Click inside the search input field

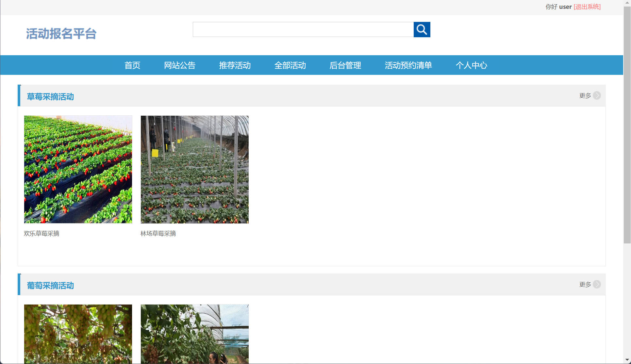click(303, 29)
